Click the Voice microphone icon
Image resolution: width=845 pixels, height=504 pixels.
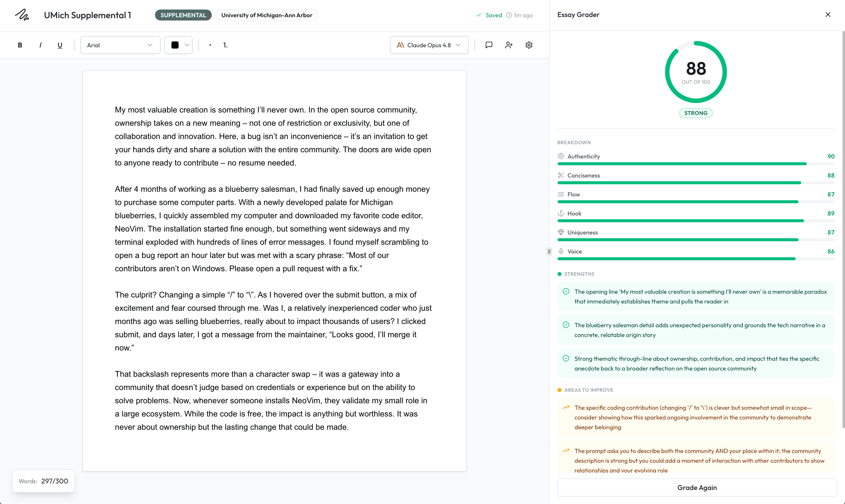561,251
